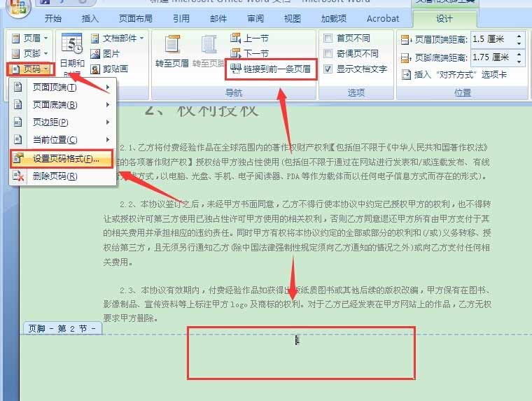
Task: Open the 页脚 footer gallery icon
Action: point(15,54)
